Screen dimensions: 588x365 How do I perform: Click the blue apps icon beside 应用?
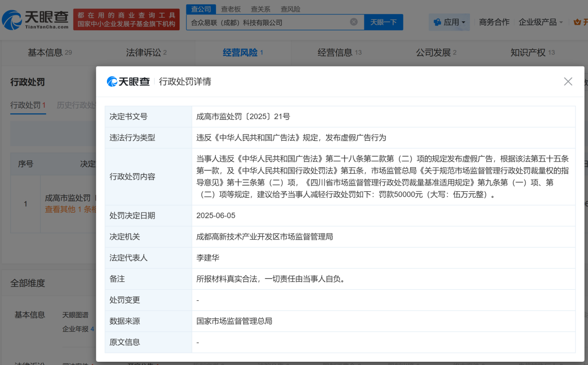point(437,22)
